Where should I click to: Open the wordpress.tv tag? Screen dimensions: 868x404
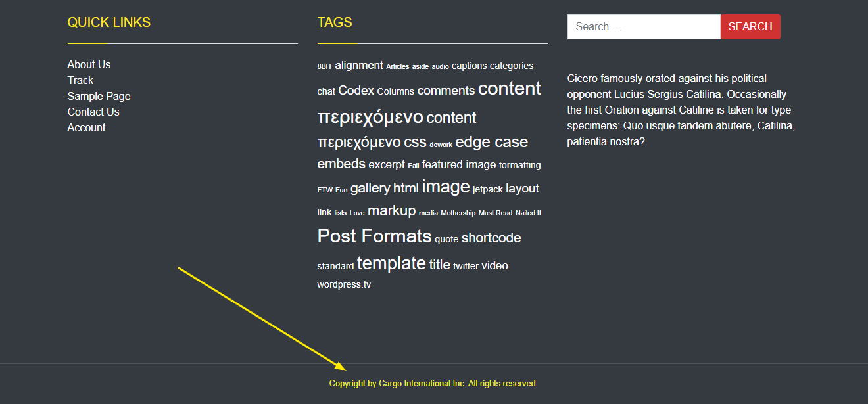(344, 284)
